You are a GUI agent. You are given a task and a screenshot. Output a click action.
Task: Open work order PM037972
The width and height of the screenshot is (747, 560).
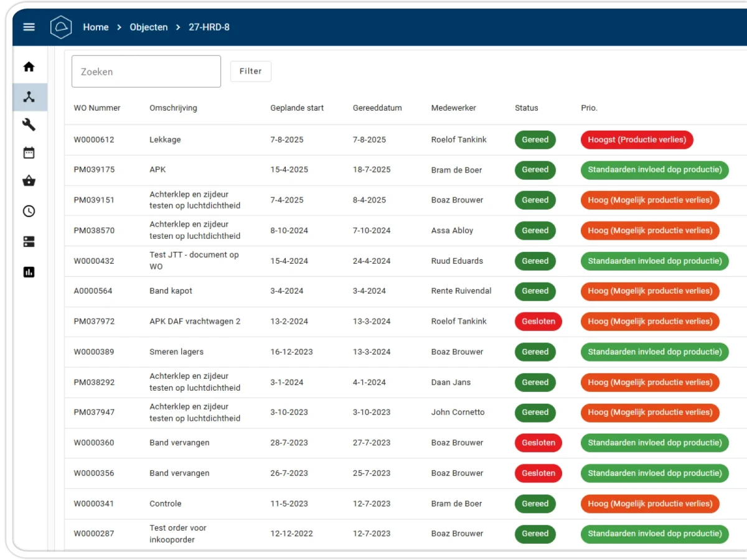coord(94,321)
